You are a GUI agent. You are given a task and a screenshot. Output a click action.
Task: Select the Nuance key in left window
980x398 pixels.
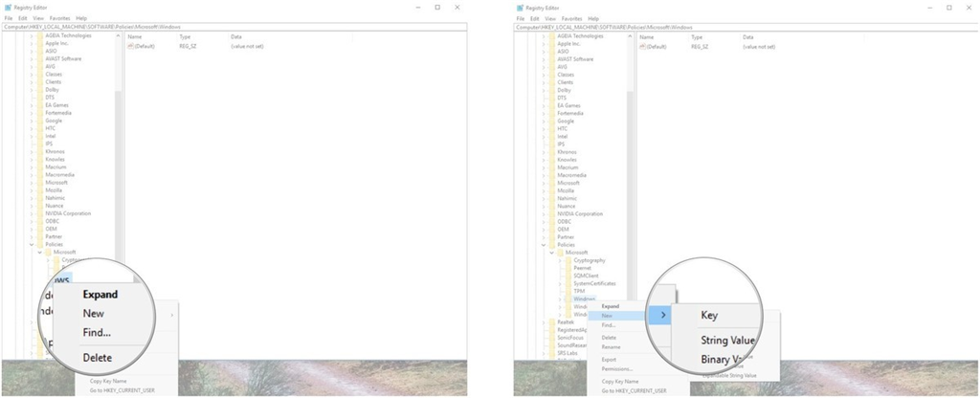55,206
